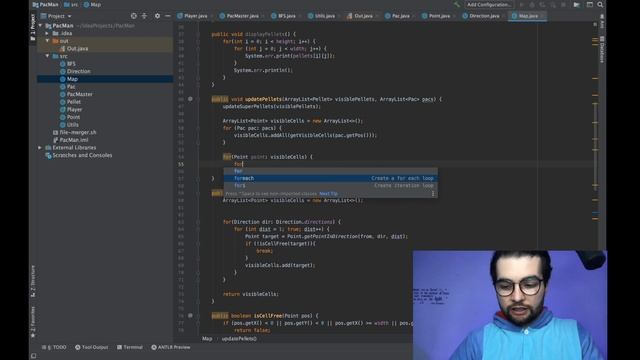Click the tool window quick access icon in the corner
Image resolution: width=640 pixels, height=360 pixels.
(33, 356)
